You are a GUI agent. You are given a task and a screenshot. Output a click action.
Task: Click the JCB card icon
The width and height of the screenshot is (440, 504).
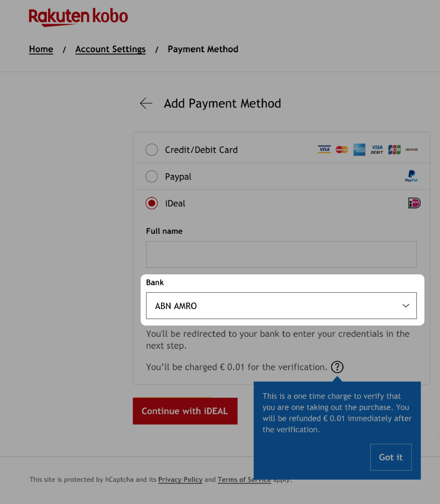pos(394,150)
